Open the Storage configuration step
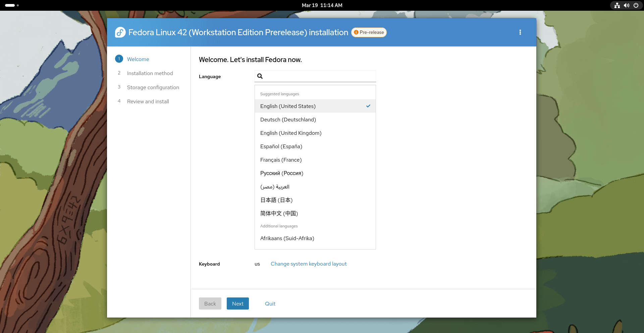Image resolution: width=644 pixels, height=333 pixels. [x=153, y=87]
